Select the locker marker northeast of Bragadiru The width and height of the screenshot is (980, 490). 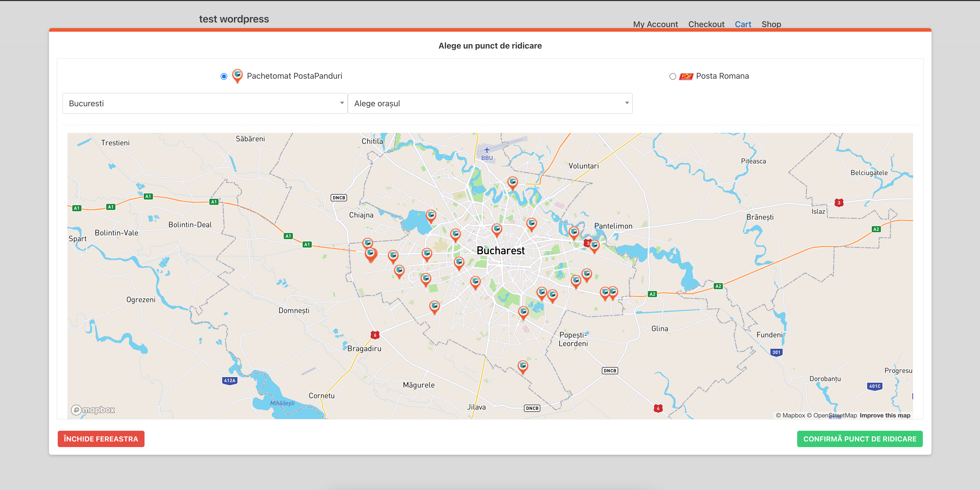click(434, 307)
